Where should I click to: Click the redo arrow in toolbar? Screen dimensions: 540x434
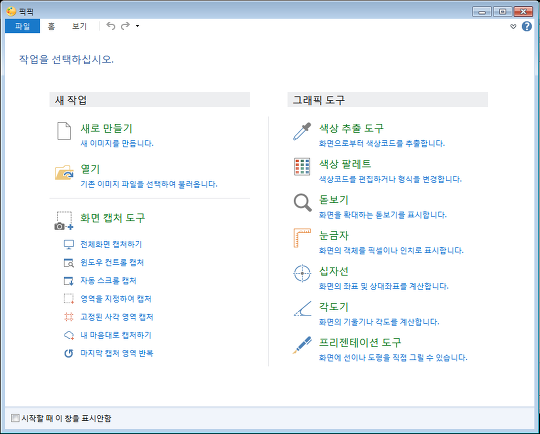(x=125, y=26)
